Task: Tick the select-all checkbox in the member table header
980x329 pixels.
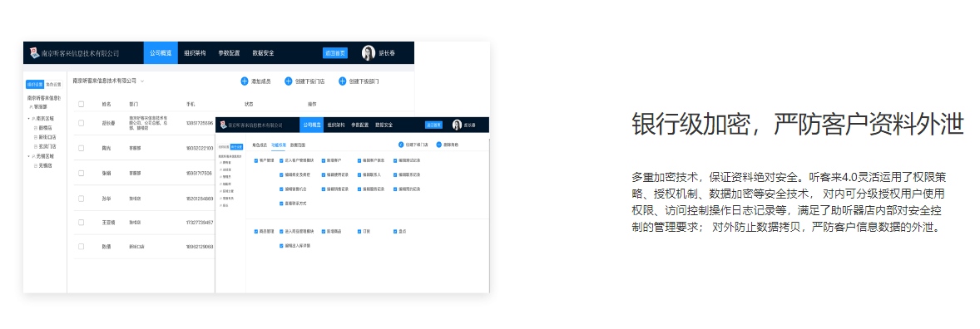Action: tap(82, 104)
